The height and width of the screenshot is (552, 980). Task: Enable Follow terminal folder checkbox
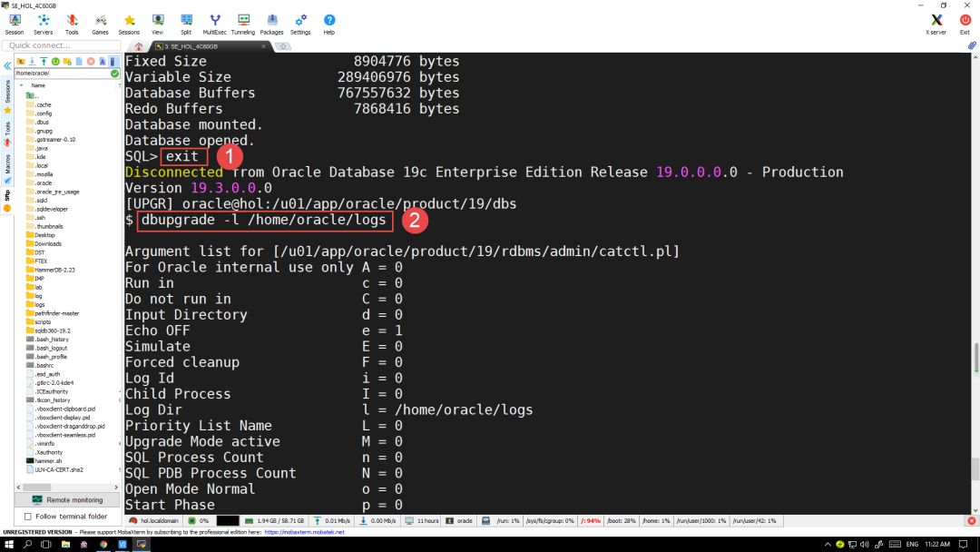(x=27, y=517)
